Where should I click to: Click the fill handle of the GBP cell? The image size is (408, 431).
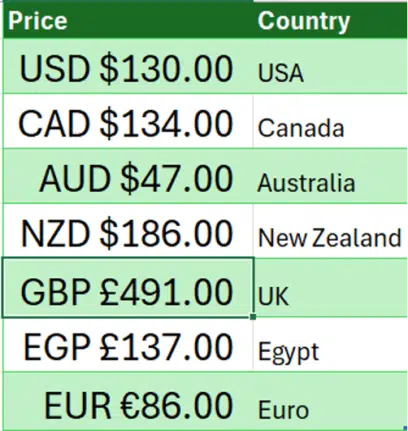tap(253, 317)
